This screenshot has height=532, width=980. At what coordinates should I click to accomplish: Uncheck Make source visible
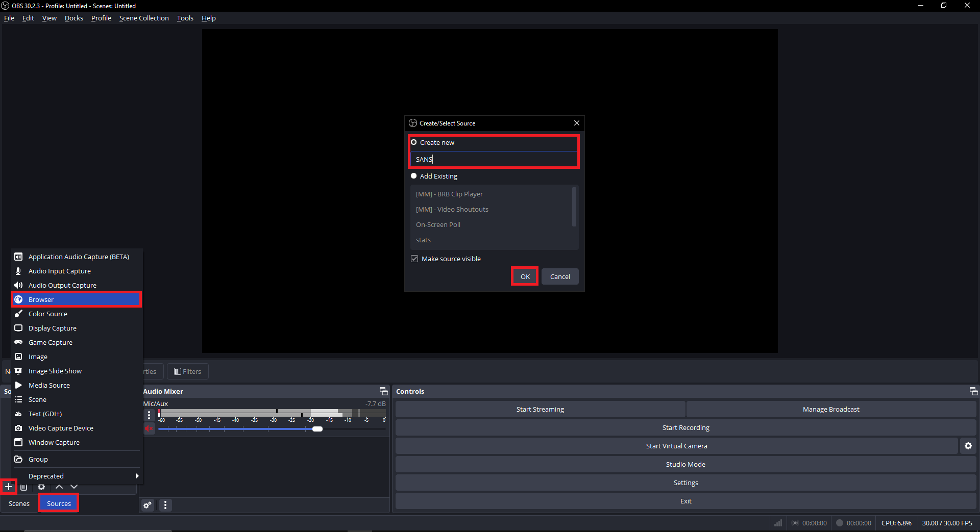414,259
